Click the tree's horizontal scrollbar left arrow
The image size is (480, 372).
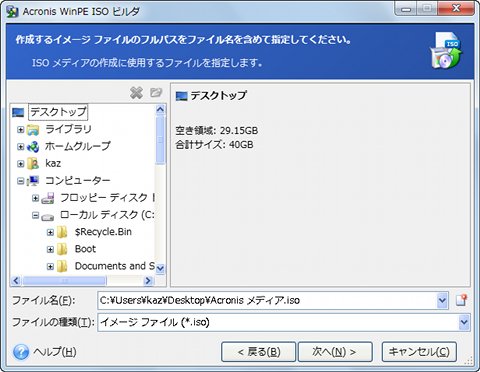tap(16, 281)
